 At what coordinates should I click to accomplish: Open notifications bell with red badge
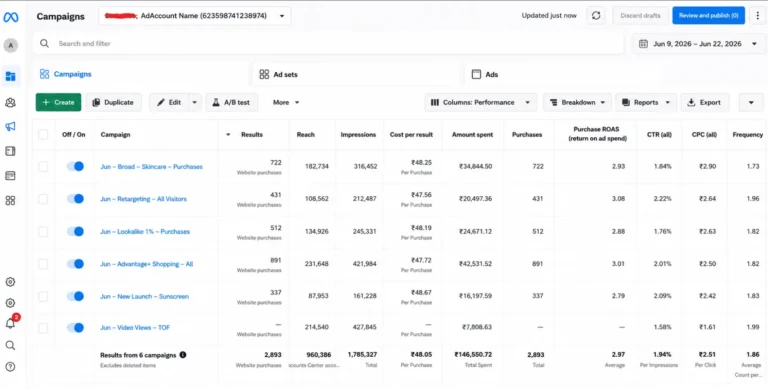10,323
